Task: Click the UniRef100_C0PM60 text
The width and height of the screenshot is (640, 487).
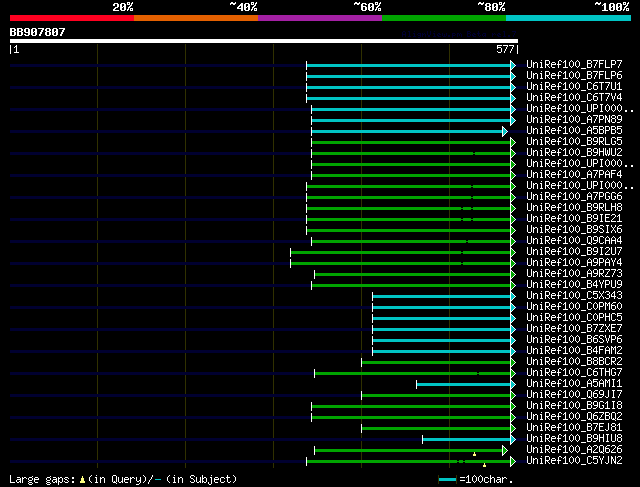Action: click(x=574, y=307)
